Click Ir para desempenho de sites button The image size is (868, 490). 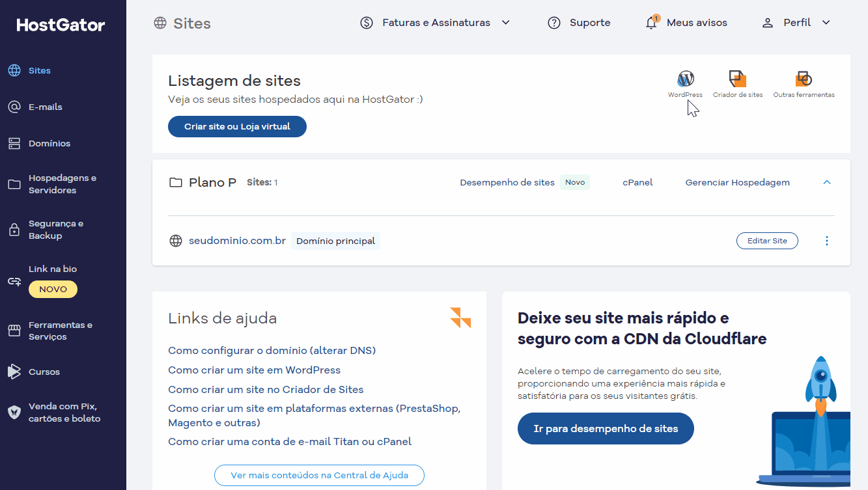pyautogui.click(x=606, y=429)
